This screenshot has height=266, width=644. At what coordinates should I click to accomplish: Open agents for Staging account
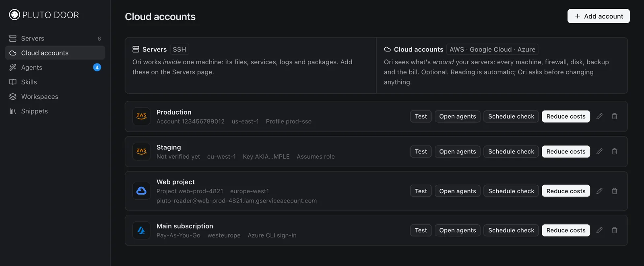(458, 151)
